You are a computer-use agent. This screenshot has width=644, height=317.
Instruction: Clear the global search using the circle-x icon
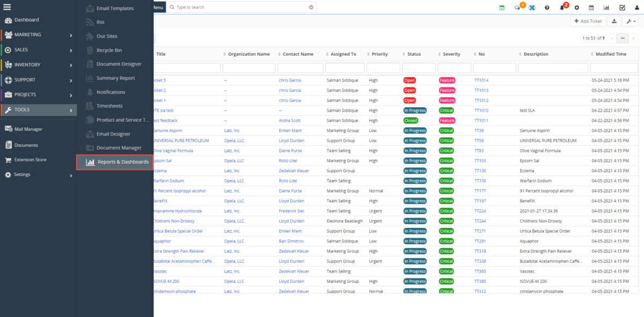coord(310,7)
